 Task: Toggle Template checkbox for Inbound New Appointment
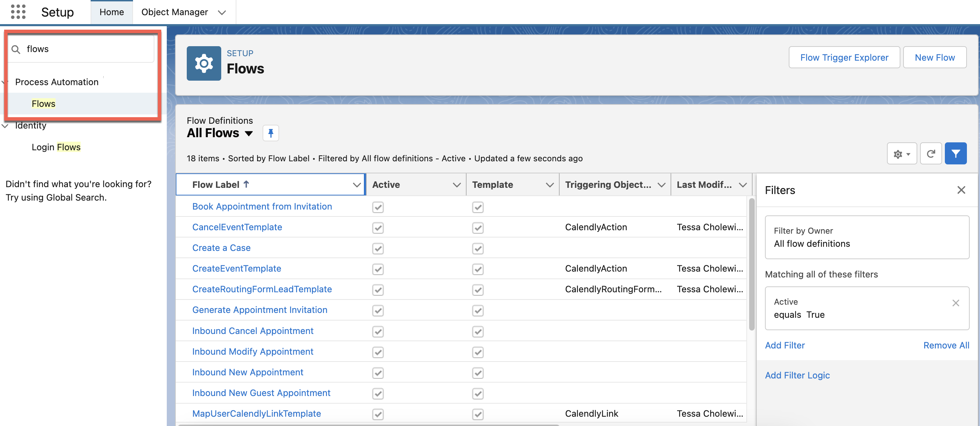pyautogui.click(x=478, y=373)
